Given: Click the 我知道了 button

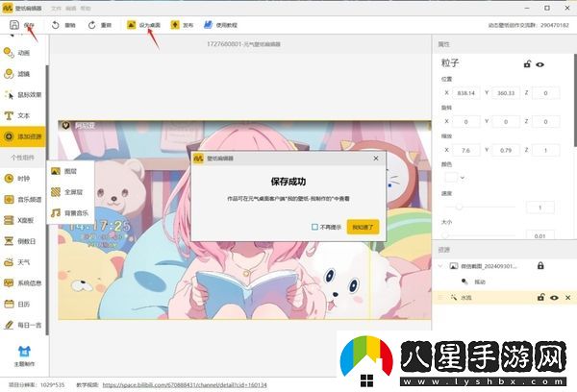Looking at the screenshot, I should coord(364,227).
